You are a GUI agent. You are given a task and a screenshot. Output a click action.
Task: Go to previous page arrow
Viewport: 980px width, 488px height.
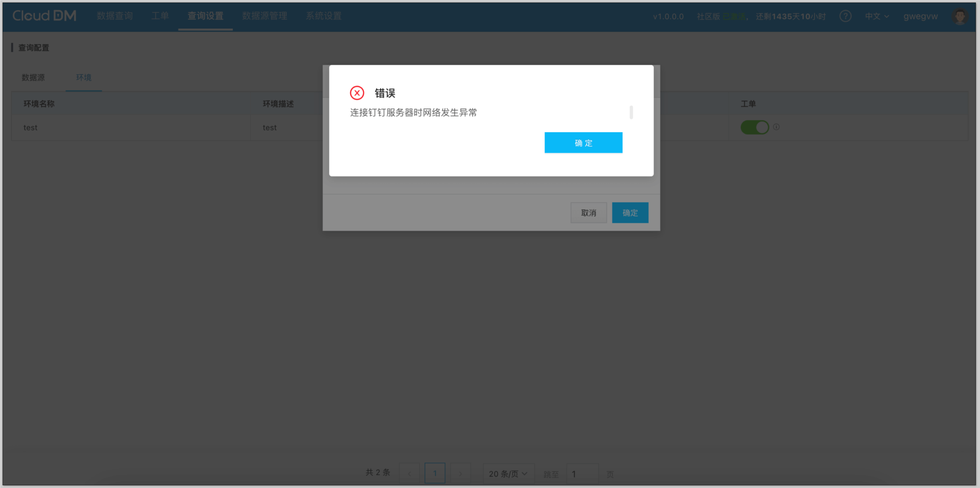point(410,473)
